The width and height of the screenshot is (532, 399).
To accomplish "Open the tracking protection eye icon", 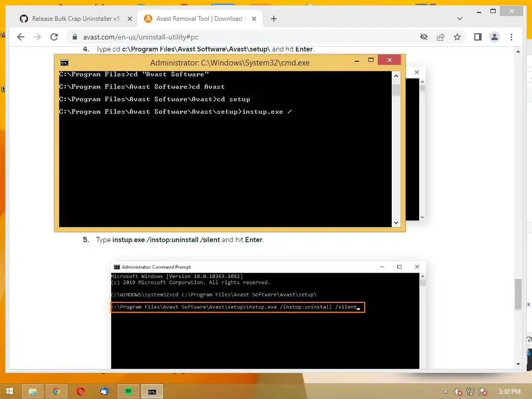I will click(x=424, y=37).
